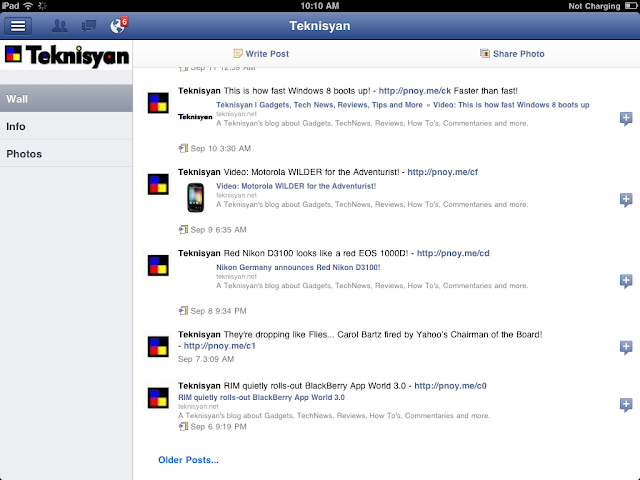Tap comment icon on Windows 8 post

pyautogui.click(x=626, y=119)
